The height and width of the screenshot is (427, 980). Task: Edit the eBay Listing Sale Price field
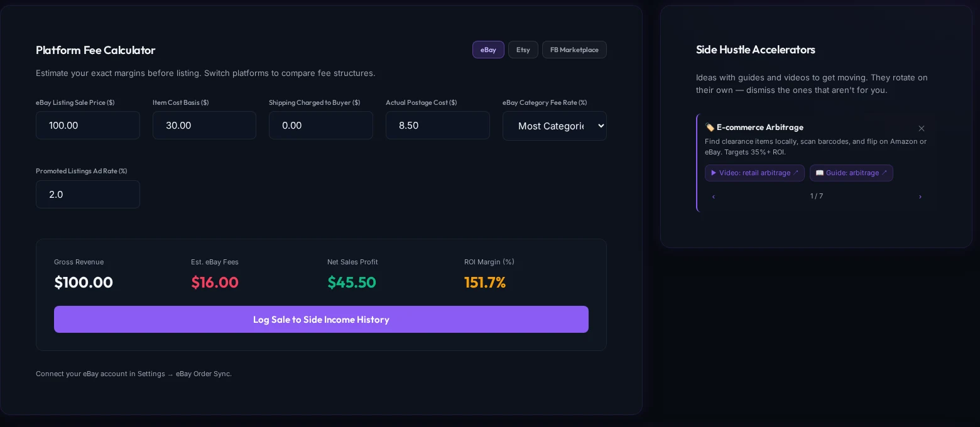88,126
